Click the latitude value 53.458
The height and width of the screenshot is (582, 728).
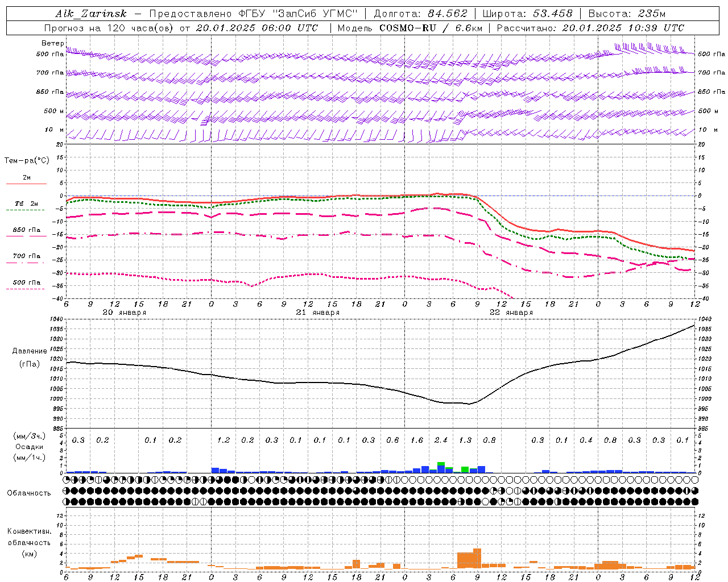coord(552,14)
